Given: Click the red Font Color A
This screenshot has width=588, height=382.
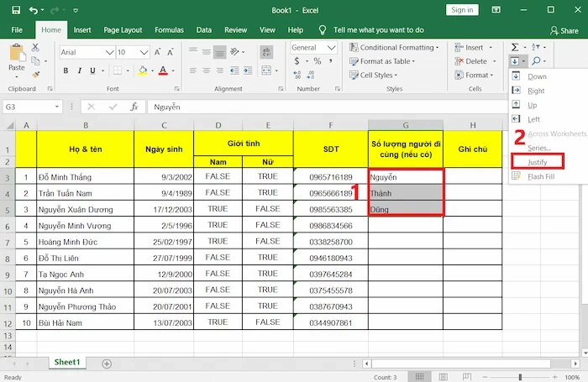Looking at the screenshot, I should click(x=163, y=71).
